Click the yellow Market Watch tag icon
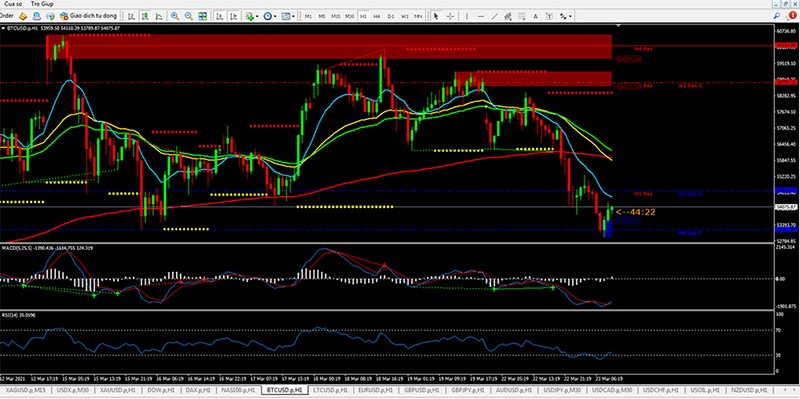The width and height of the screenshot is (800, 399). (x=23, y=16)
